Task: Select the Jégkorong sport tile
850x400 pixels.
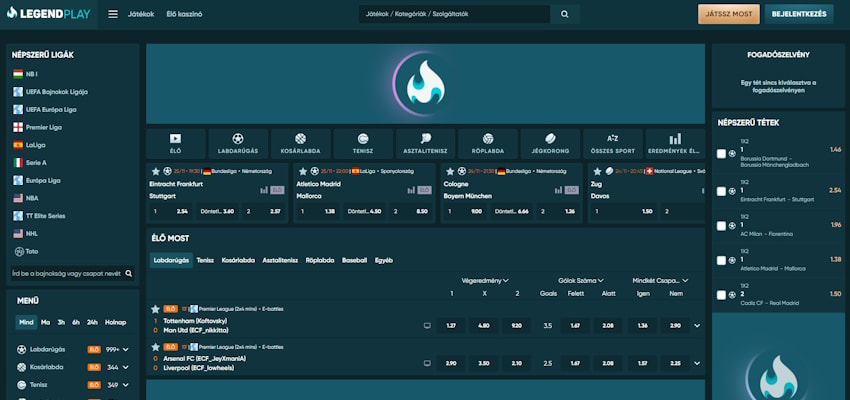Action: [x=550, y=144]
